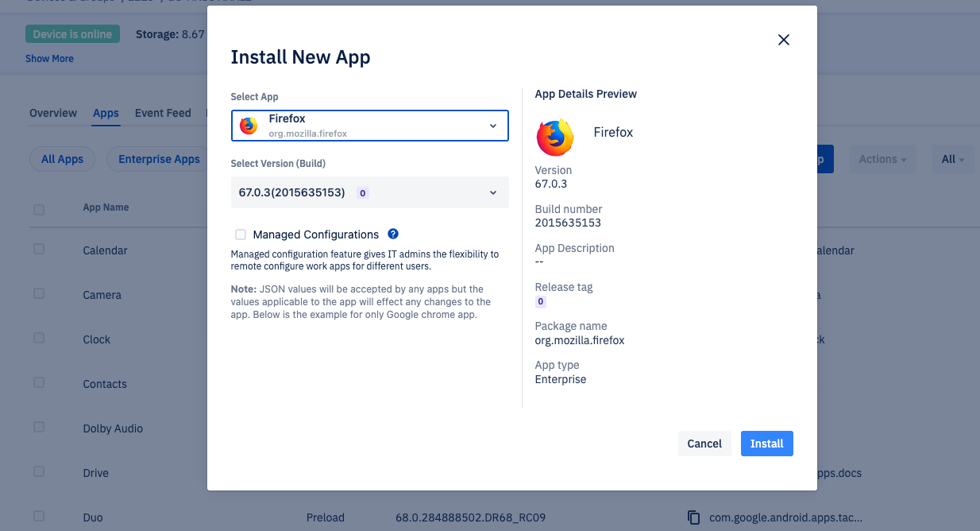Click the Duo version 68.0.284888502.DR68_RC09
The width and height of the screenshot is (980, 531).
(x=470, y=517)
